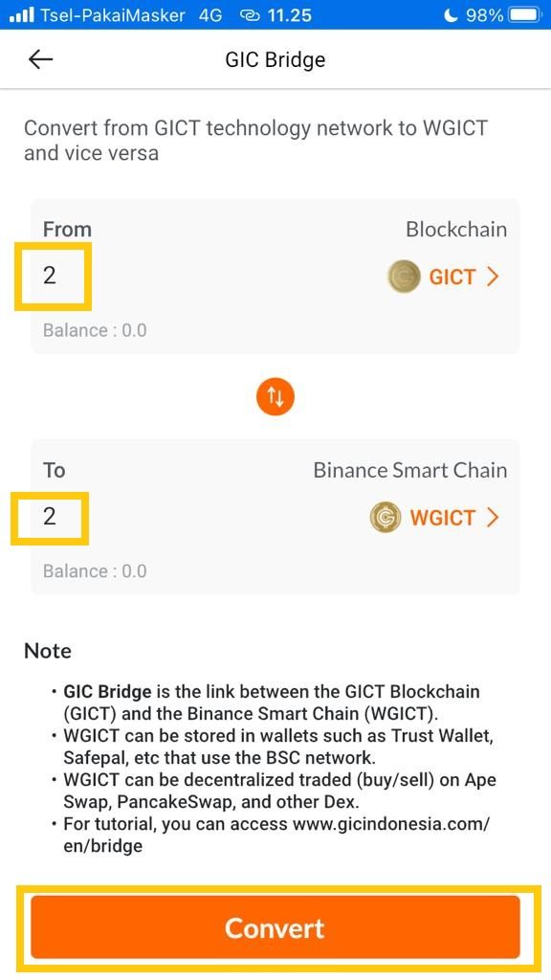Tap the orange swap direction icon

click(x=275, y=396)
